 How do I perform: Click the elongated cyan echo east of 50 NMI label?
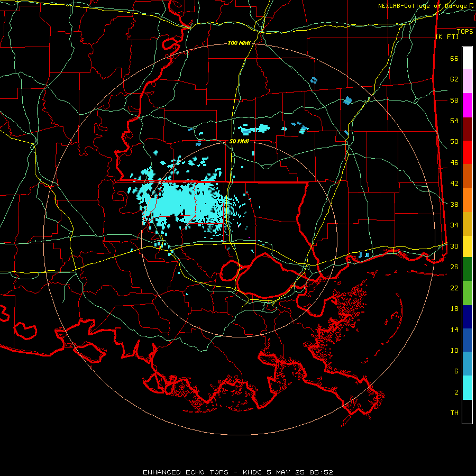click(254, 130)
